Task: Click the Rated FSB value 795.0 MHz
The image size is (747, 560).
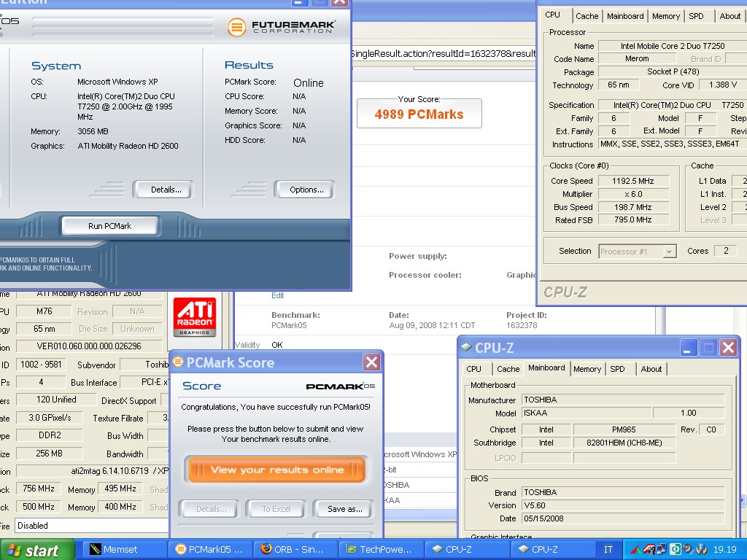Action: click(633, 220)
